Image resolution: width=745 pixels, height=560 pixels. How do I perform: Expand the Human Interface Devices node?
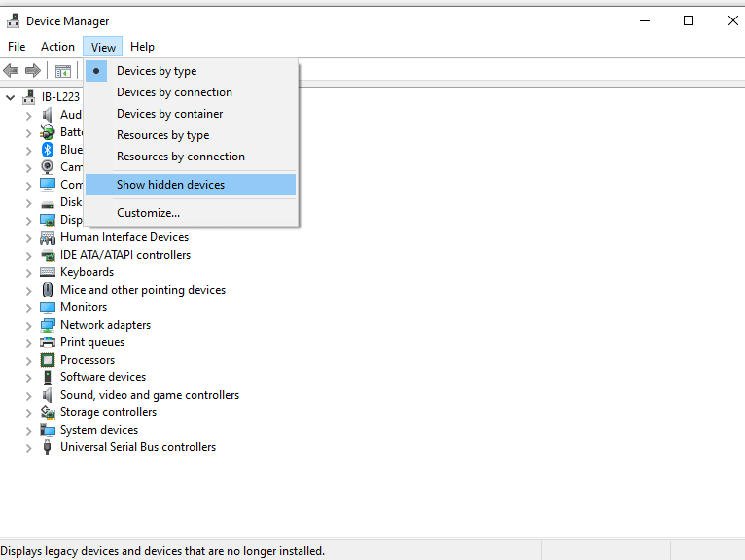click(x=29, y=237)
